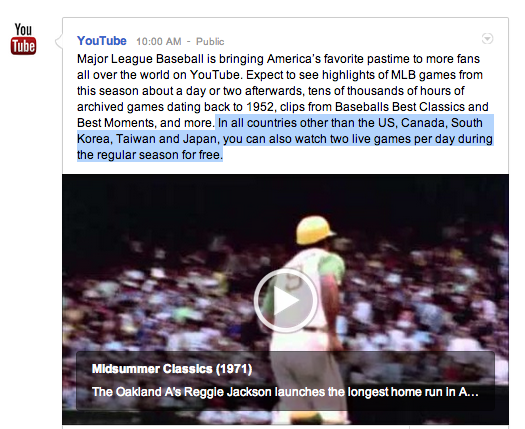Click the phrase Baseballs Best Classics
Image resolution: width=525 pixels, height=429 pixels.
coord(400,107)
